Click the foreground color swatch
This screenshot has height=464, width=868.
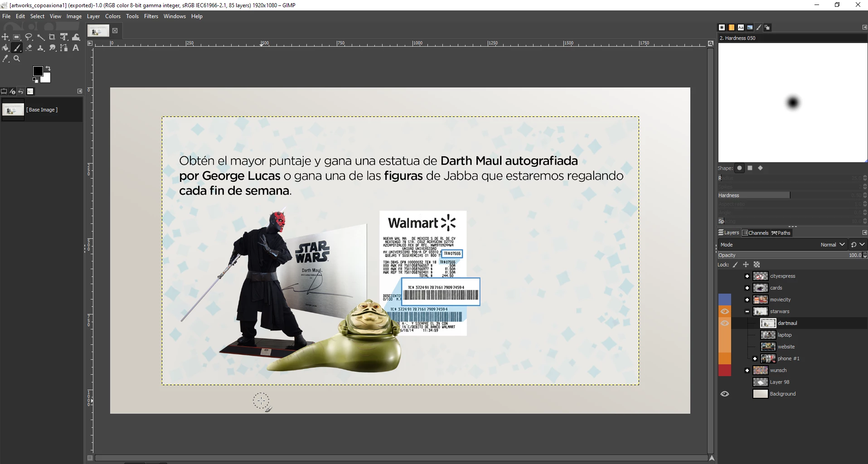38,71
